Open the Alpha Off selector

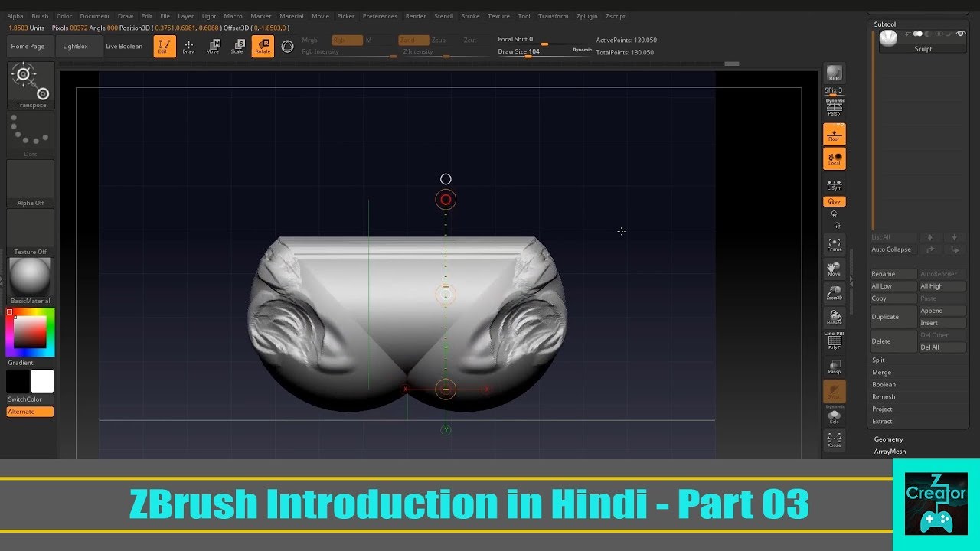pos(31,184)
